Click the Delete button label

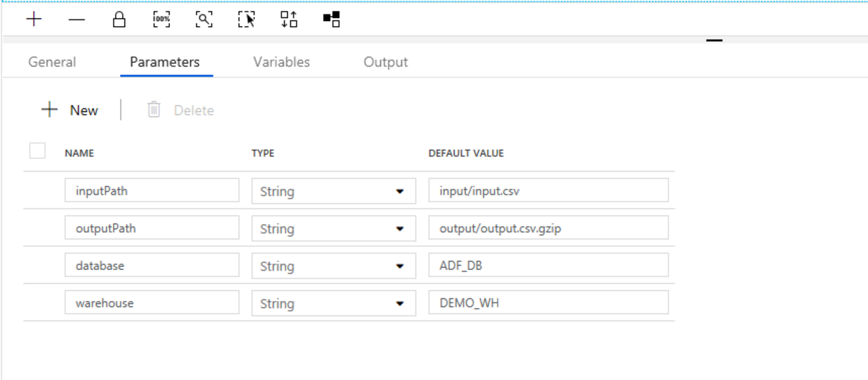pos(194,111)
